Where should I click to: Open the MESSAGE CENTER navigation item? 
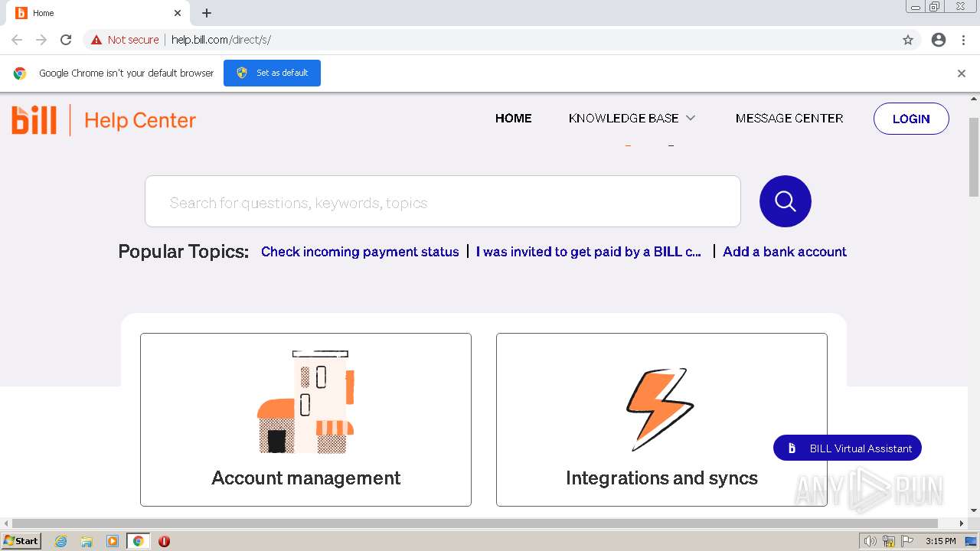(789, 119)
